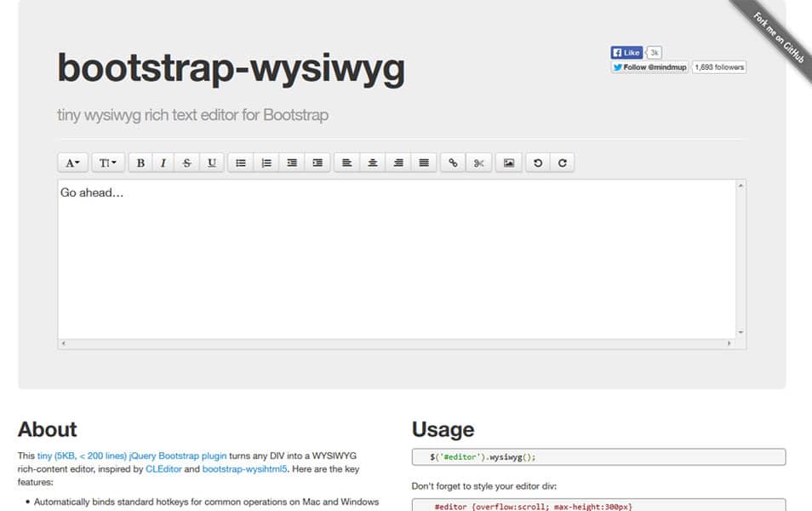
Task: Click the undo icon in the toolbar
Action: 536,162
